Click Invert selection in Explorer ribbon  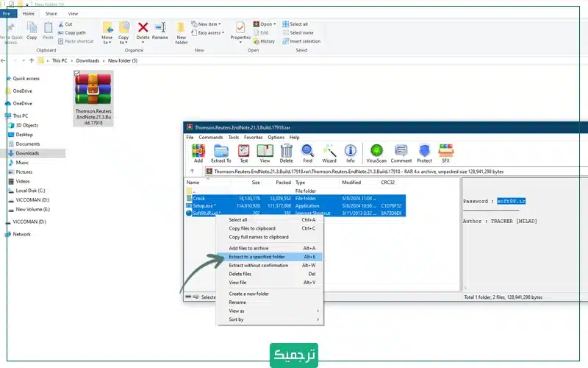tap(301, 41)
